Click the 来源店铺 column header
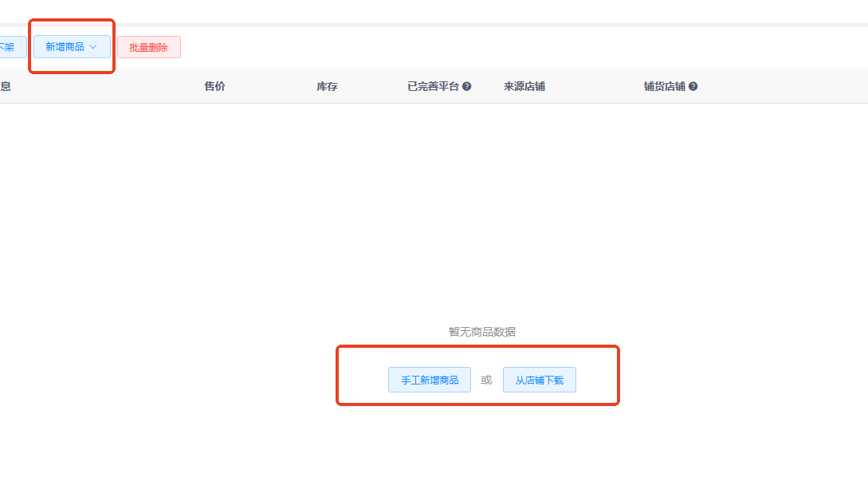 (524, 86)
